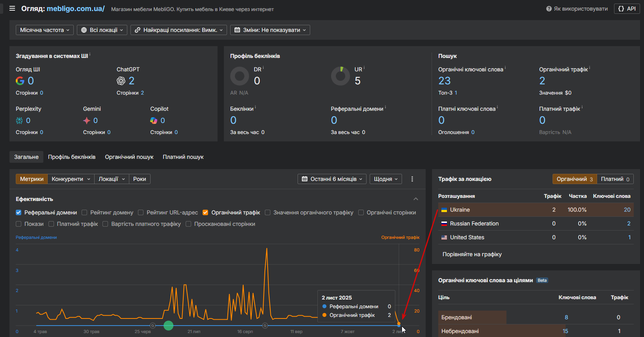Toggle the 'Платний трафік' checkbox
Viewport: 644px width, 337px height.
pyautogui.click(x=51, y=224)
